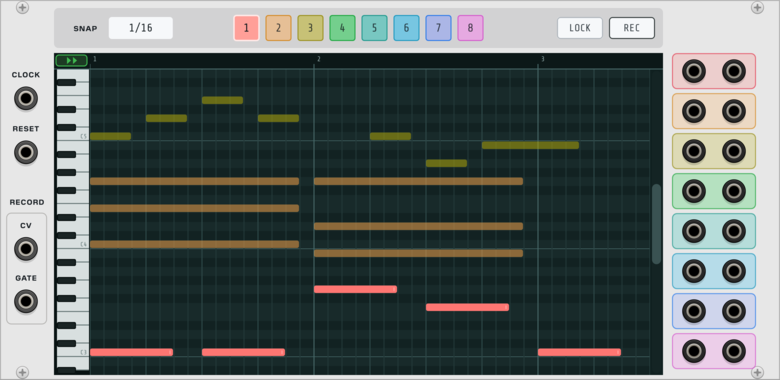Toggle the REC button
Viewport: 780px width, 380px height.
coord(632,28)
